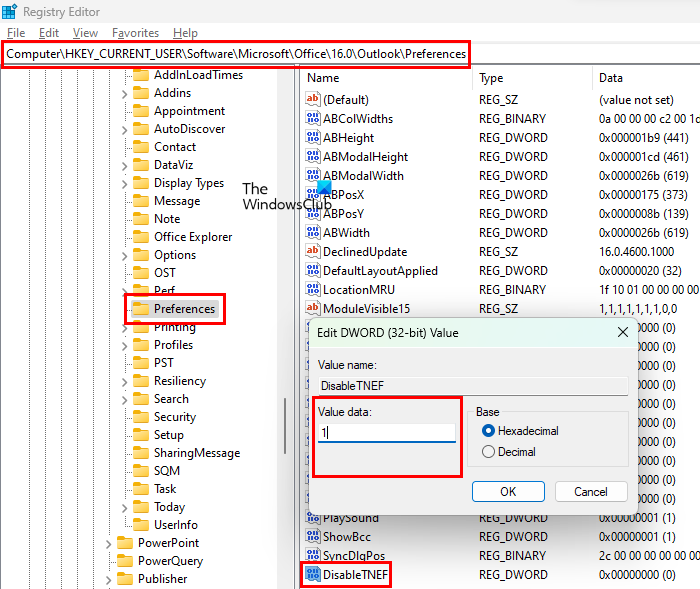Select the ModuleVisible15 string value icon
The height and width of the screenshot is (589, 700).
(312, 308)
